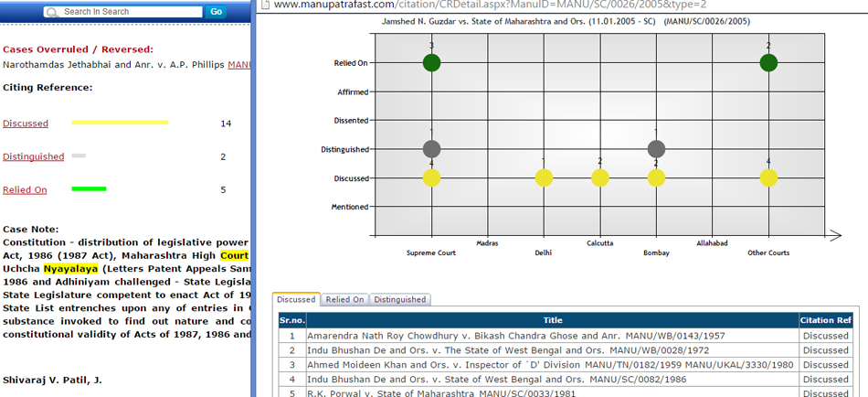Click Indu Bhushan De MANU/WB/0028/1972 row
Image resolution: width=868 pixels, height=397 pixels.
pyautogui.click(x=566, y=349)
